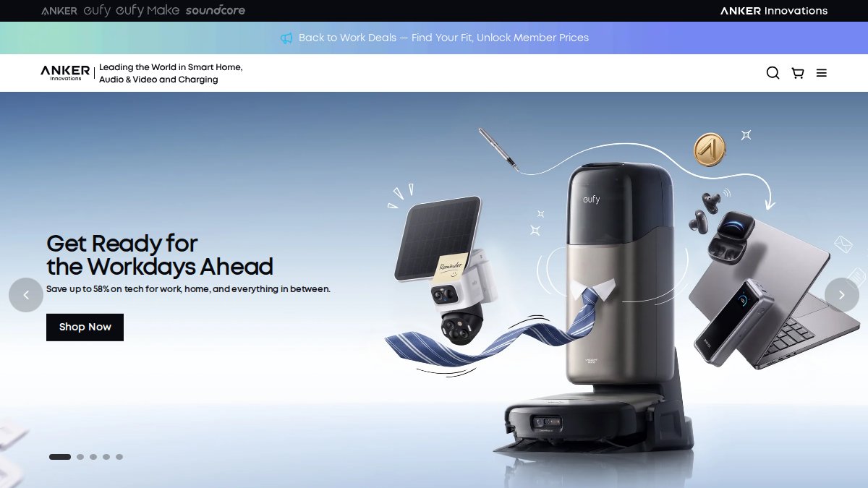Image resolution: width=868 pixels, height=488 pixels.
Task: Click the text 'Save up to 58% on tech'
Action: click(97, 289)
